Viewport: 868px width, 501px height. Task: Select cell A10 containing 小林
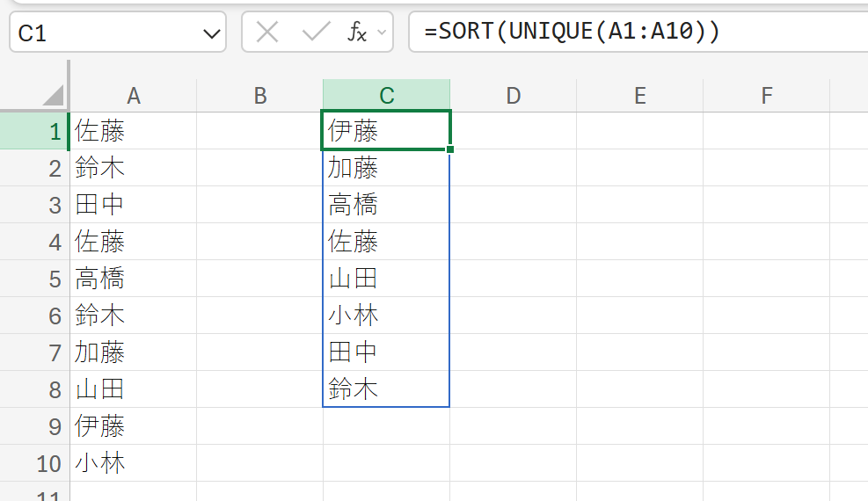click(x=134, y=463)
